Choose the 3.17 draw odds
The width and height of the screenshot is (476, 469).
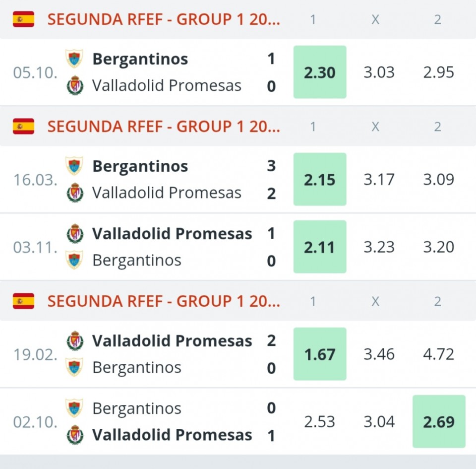tap(379, 179)
